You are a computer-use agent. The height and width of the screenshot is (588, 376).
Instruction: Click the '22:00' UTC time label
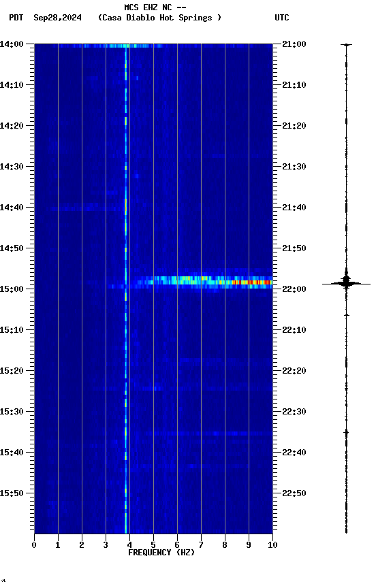click(x=294, y=289)
